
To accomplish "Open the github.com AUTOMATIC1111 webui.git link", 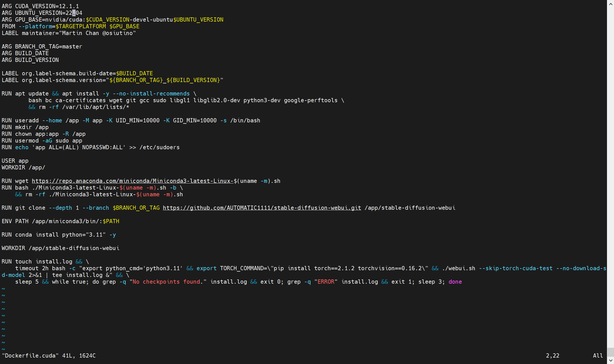I will [262, 208].
